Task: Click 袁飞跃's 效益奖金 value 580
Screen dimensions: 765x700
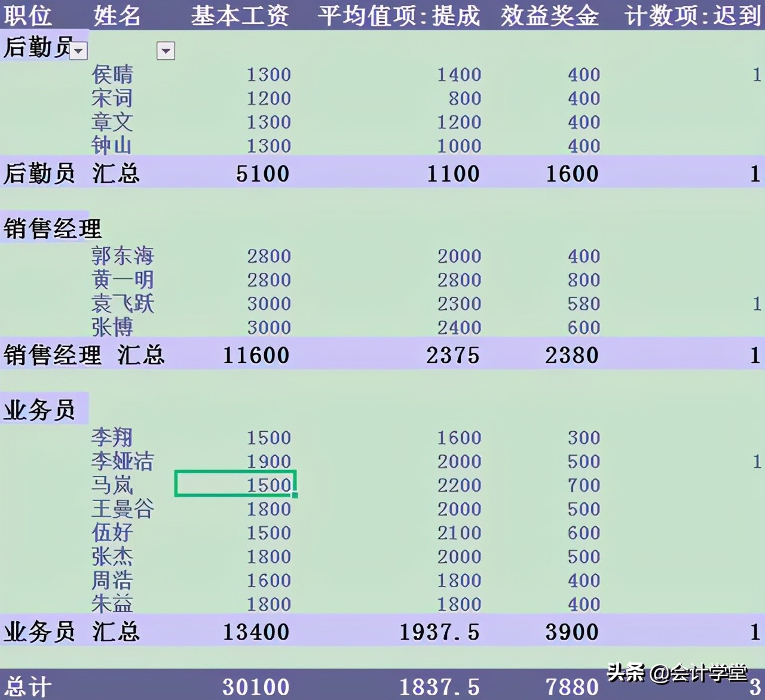Action: click(585, 303)
